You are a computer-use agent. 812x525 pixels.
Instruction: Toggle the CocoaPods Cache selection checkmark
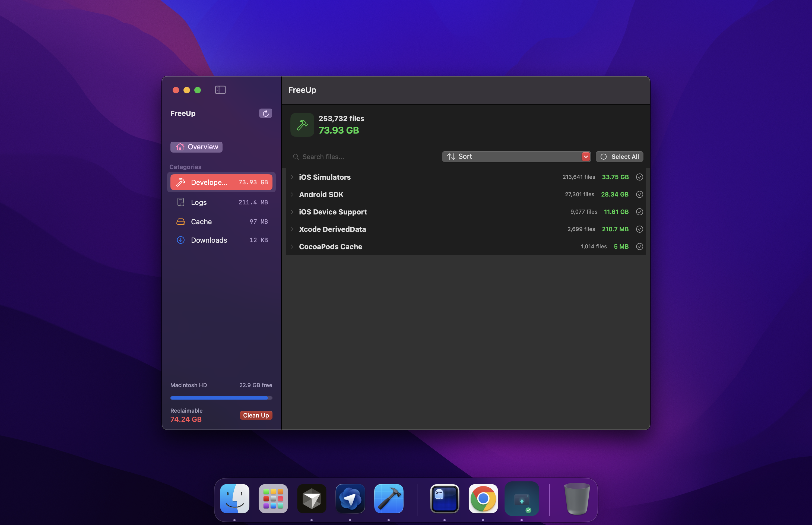(639, 246)
